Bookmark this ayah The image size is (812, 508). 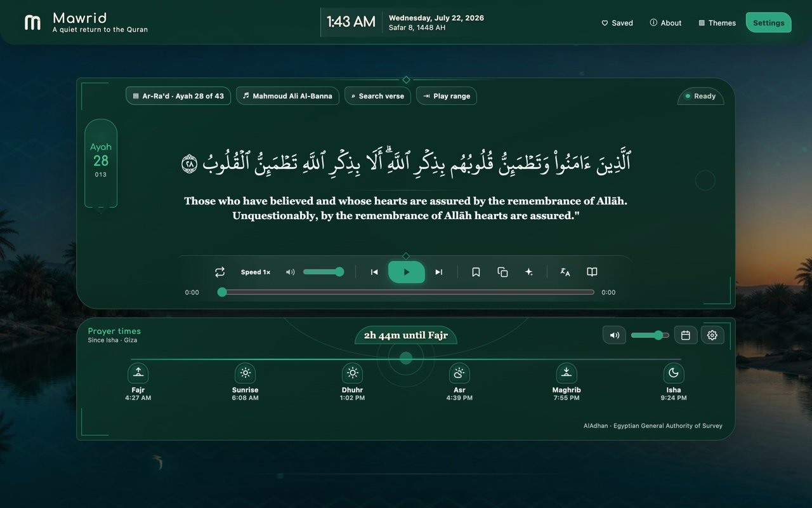pos(476,272)
